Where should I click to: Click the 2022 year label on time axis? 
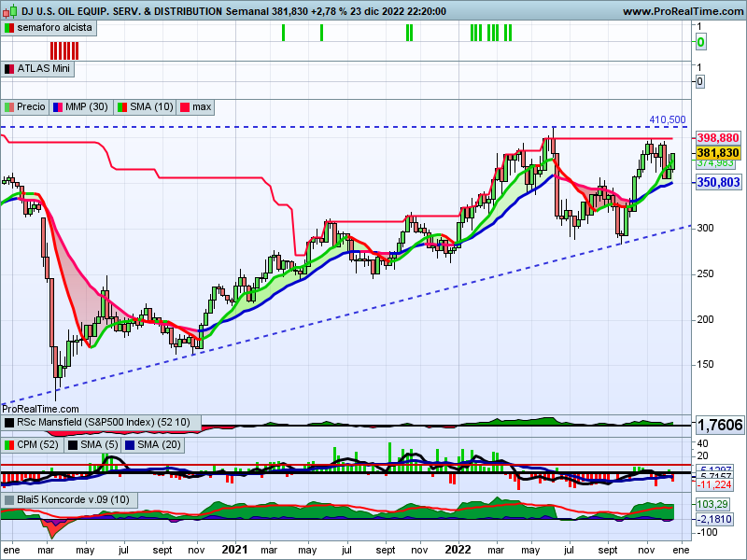pos(458,550)
